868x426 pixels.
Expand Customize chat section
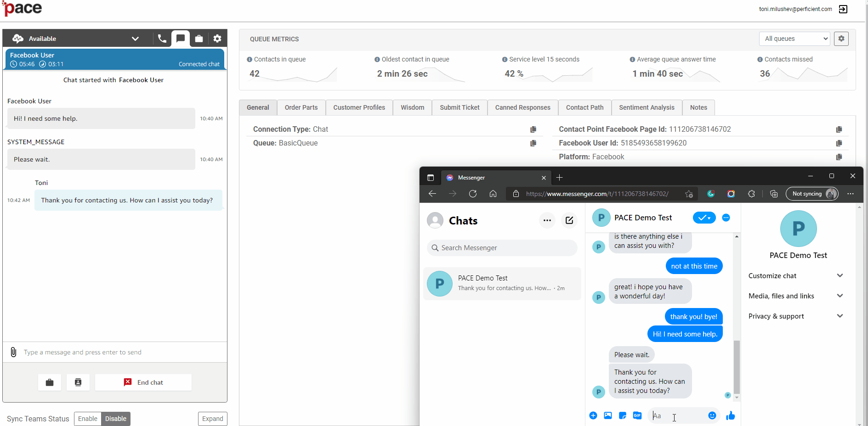pos(796,276)
